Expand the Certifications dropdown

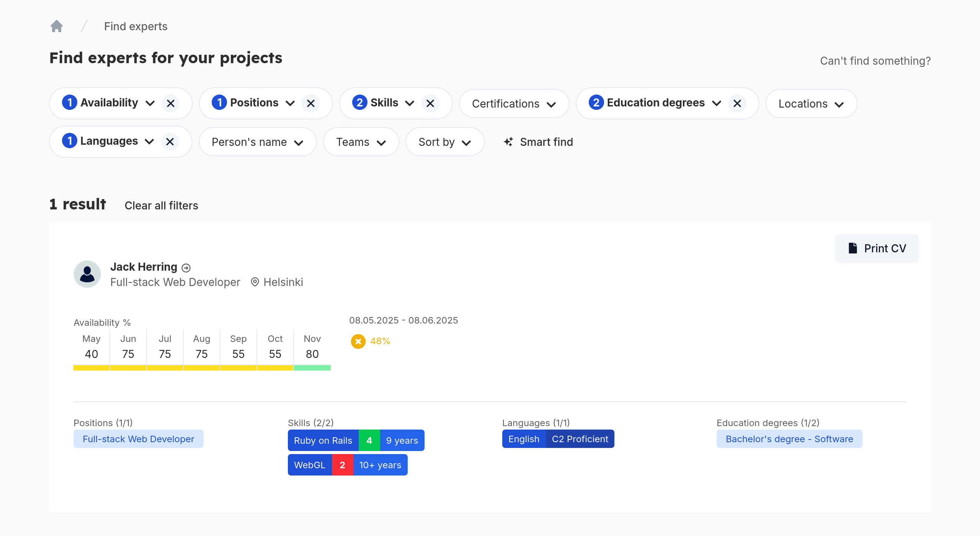(x=514, y=104)
